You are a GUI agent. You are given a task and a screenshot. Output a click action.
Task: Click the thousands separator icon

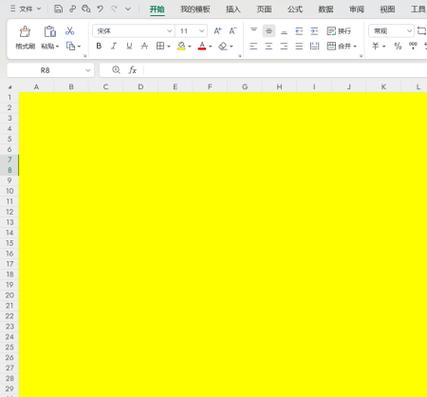(413, 46)
